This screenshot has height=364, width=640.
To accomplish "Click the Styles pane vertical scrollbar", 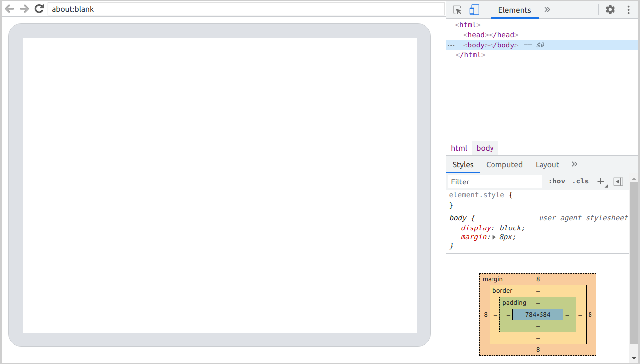I will (634, 262).
